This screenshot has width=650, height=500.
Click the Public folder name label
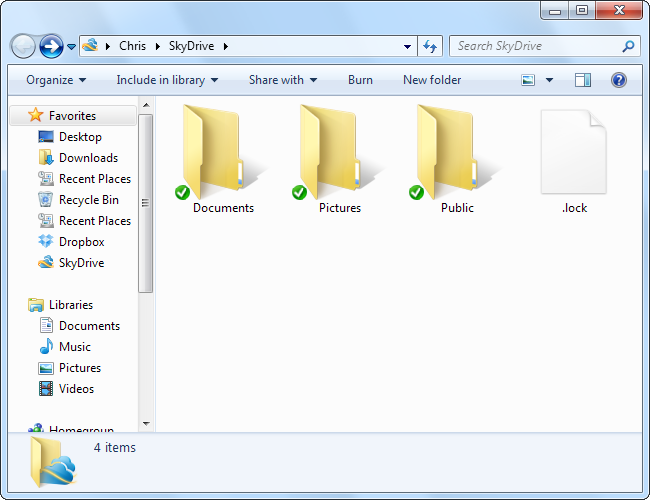[457, 208]
